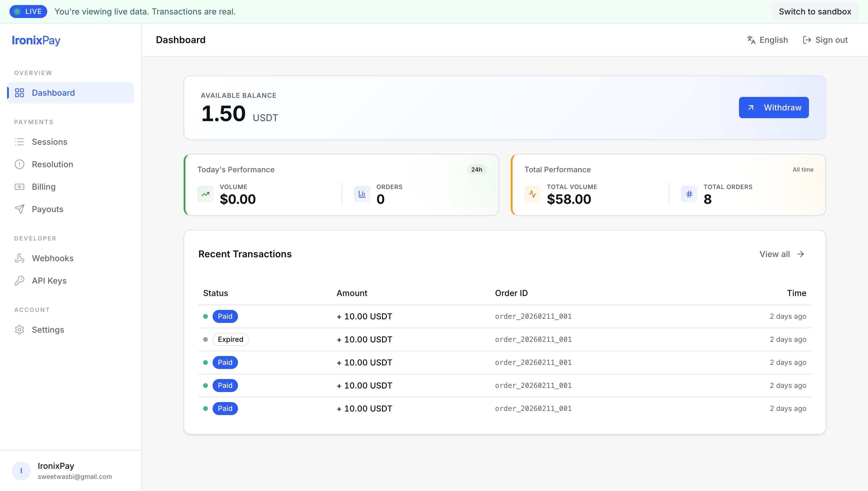Click the API Keys key icon
This screenshot has height=491, width=868.
point(19,280)
